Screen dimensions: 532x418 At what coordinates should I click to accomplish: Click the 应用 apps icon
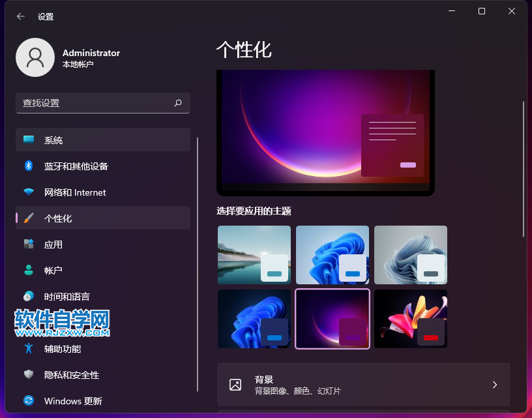click(x=29, y=244)
